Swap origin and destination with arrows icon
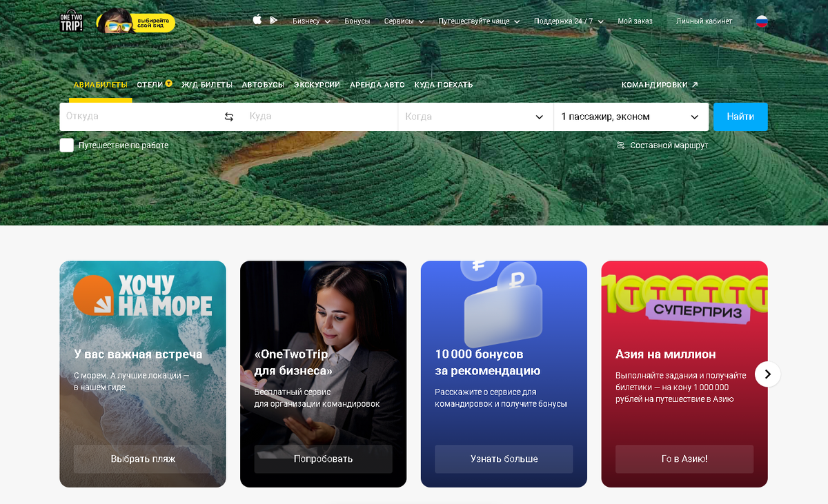828x504 pixels. click(229, 117)
